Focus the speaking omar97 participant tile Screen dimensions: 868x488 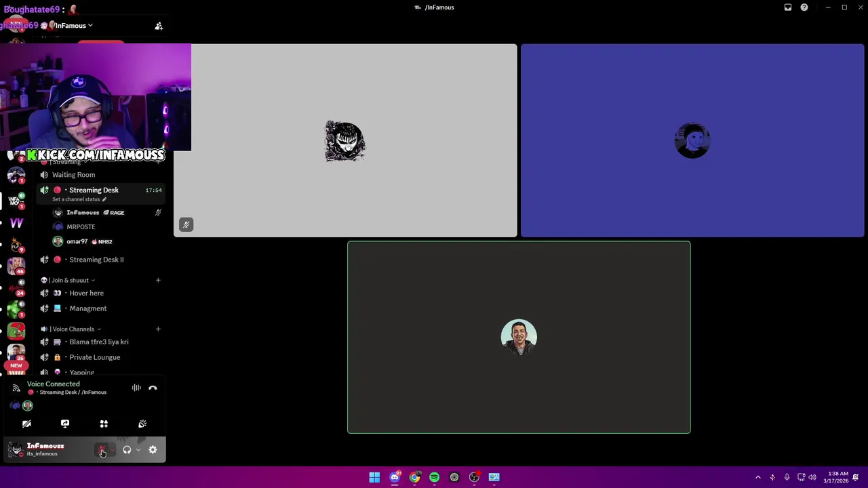point(519,337)
